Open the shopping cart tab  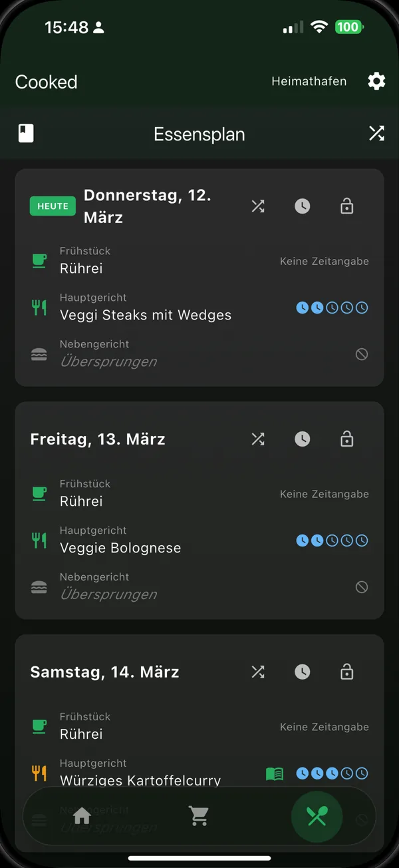pos(199,815)
